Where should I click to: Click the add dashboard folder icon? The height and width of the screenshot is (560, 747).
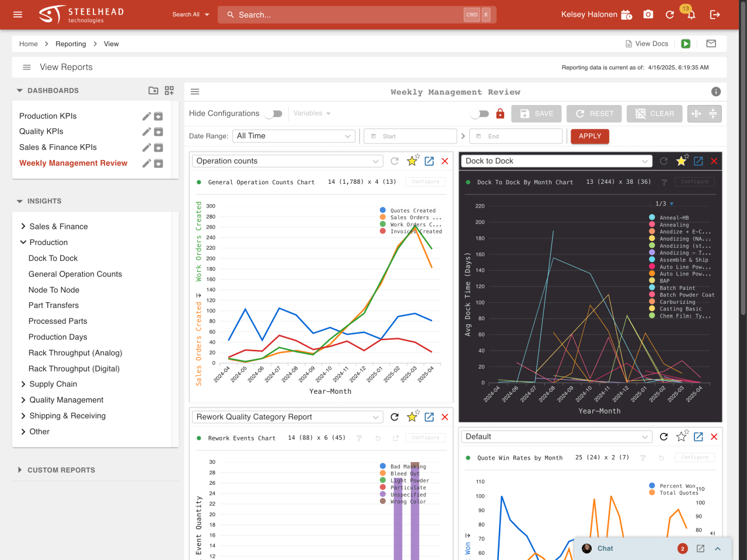[x=153, y=90]
